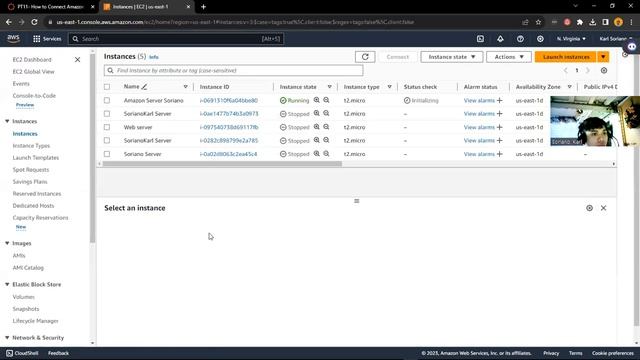Open the Instance state dropdown
This screenshot has width=640, height=360.
tap(452, 57)
